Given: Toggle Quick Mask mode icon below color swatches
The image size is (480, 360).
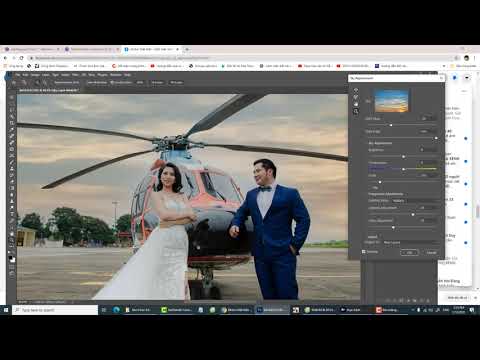Looking at the screenshot, I should click(x=12, y=267).
